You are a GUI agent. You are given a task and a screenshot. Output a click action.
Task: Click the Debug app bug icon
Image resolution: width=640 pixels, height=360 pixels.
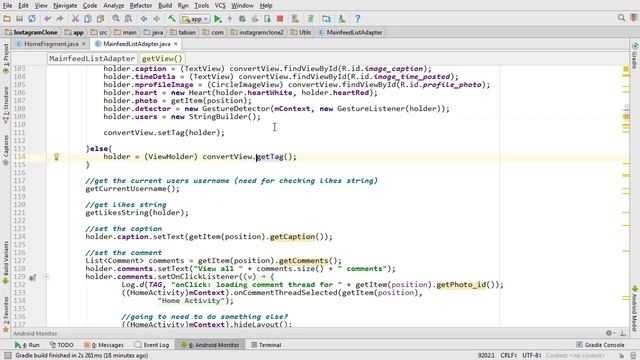pos(242,19)
